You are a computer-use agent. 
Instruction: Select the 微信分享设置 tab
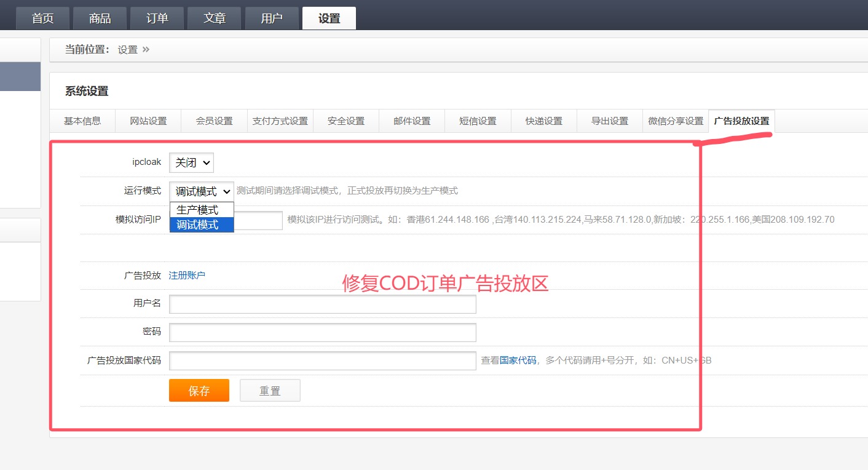click(x=676, y=121)
